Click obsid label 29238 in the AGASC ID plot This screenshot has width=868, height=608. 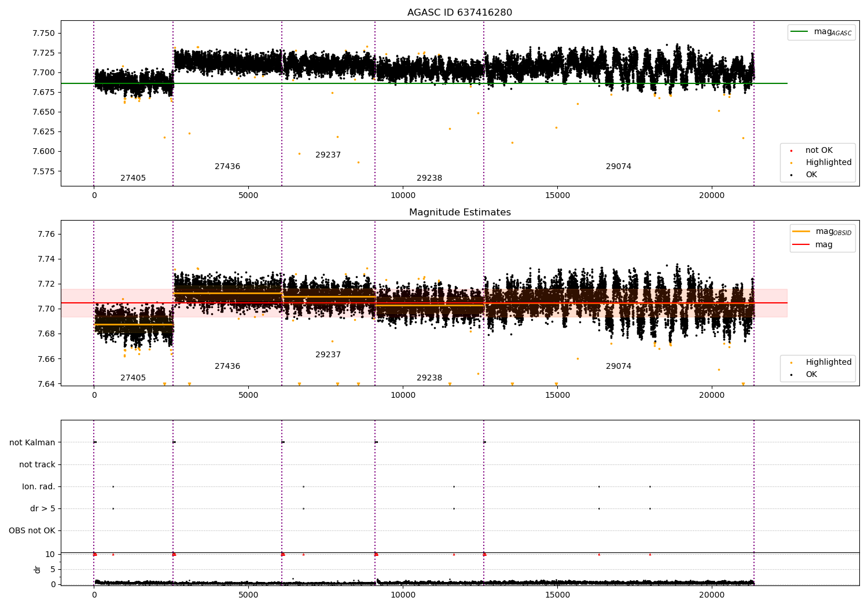point(429,178)
